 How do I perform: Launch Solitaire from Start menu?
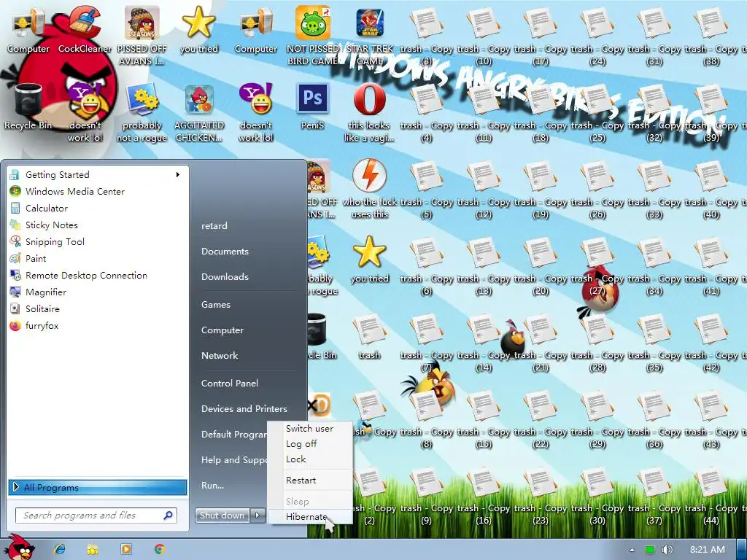[x=98, y=308]
